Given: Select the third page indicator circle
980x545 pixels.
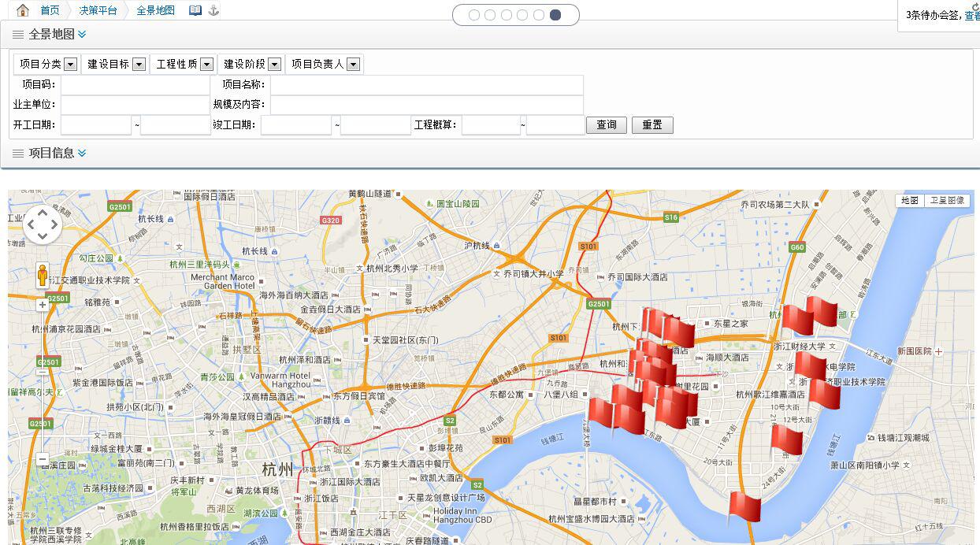Looking at the screenshot, I should 507,15.
